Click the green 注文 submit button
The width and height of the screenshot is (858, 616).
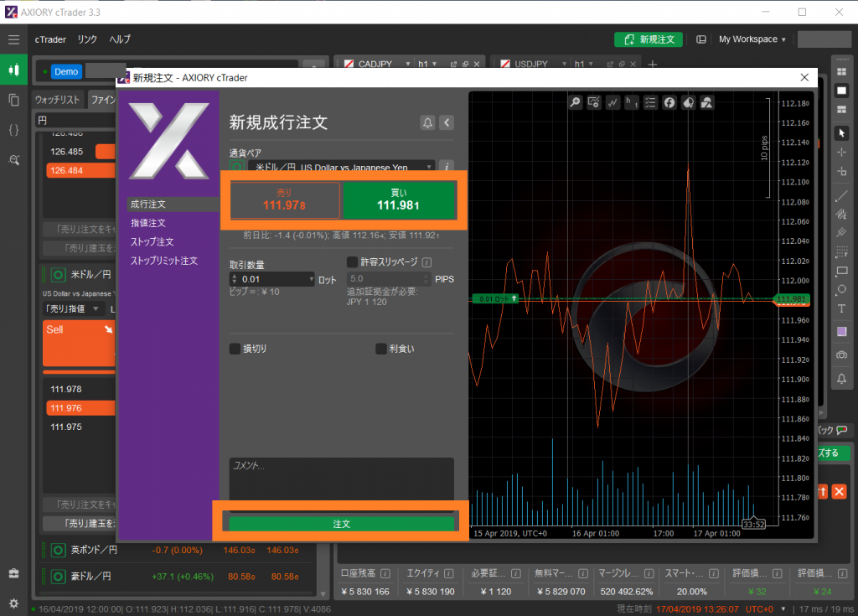(x=342, y=524)
